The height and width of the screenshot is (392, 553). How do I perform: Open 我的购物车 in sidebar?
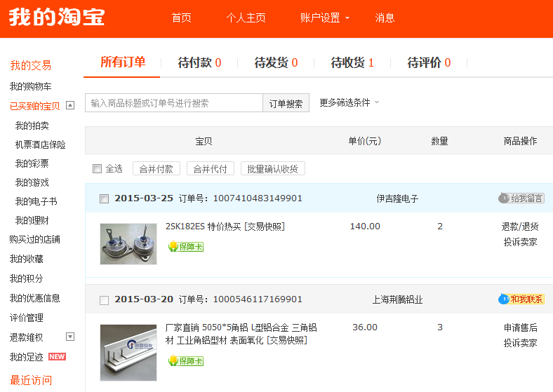(30, 86)
